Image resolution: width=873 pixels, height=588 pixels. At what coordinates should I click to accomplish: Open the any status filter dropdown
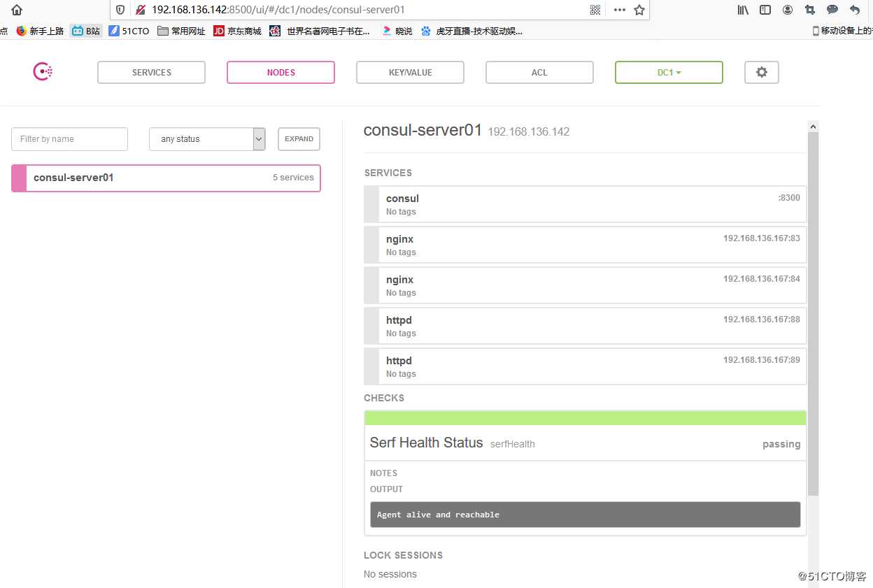(x=207, y=139)
